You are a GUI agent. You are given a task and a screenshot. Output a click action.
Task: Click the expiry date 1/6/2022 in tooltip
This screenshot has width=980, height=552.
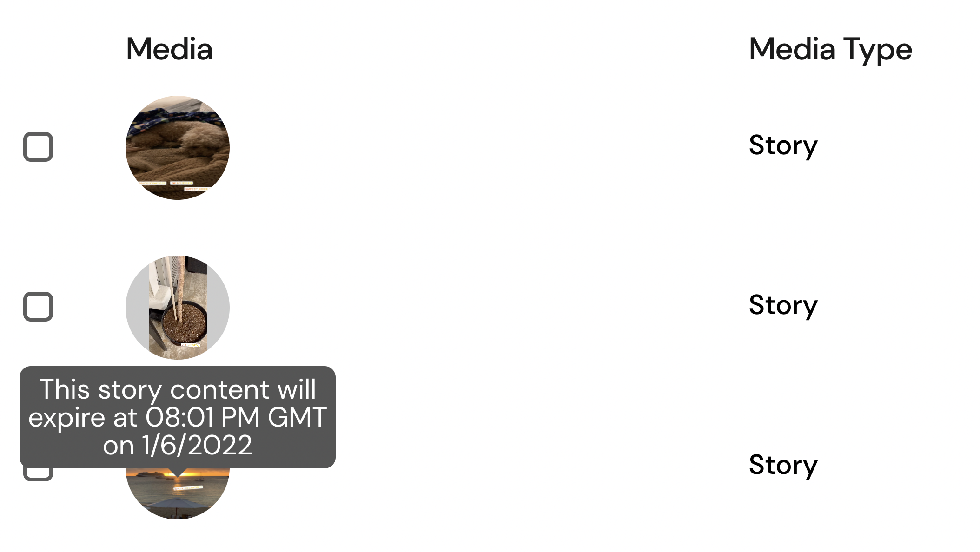click(197, 445)
